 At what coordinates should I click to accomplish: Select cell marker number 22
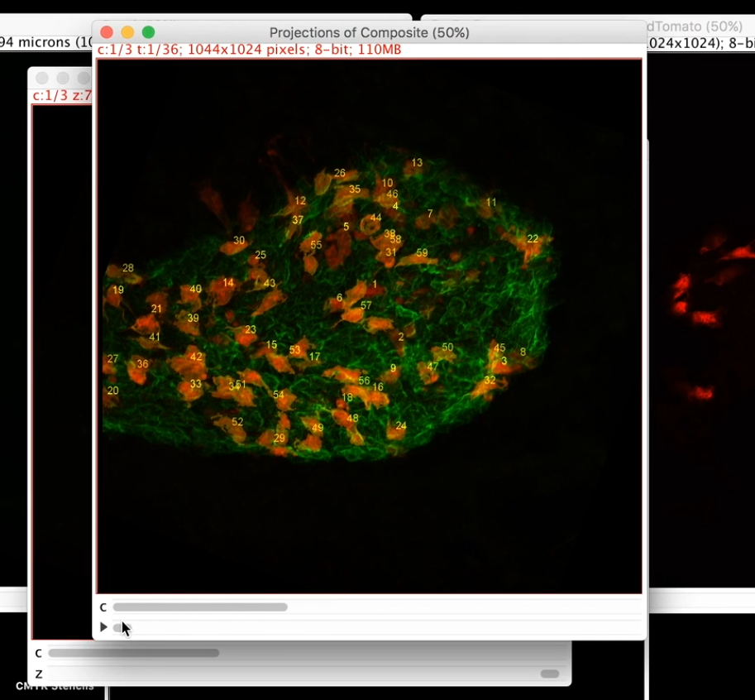(x=533, y=238)
